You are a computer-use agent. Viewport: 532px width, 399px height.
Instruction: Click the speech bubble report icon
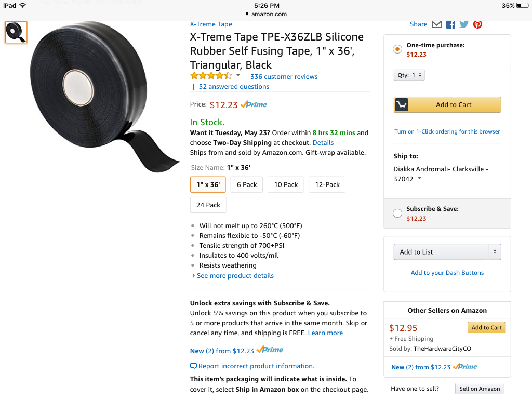tap(193, 366)
